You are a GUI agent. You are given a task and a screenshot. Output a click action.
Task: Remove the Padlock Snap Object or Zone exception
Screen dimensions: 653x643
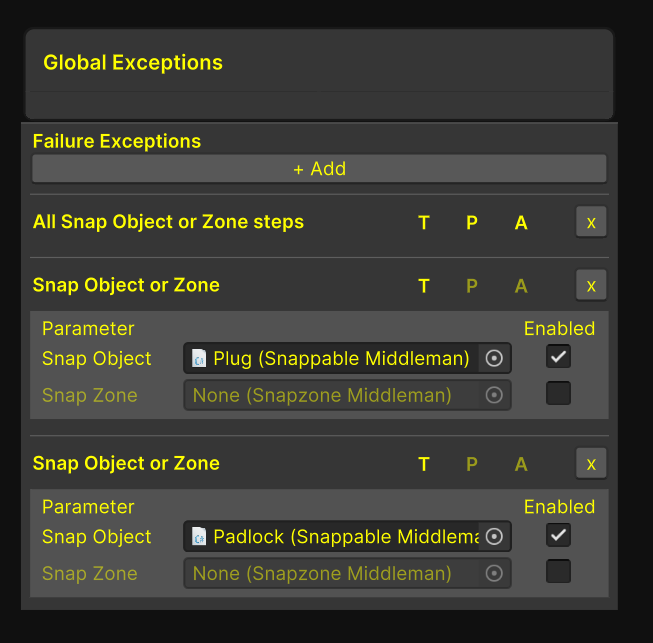click(x=591, y=463)
